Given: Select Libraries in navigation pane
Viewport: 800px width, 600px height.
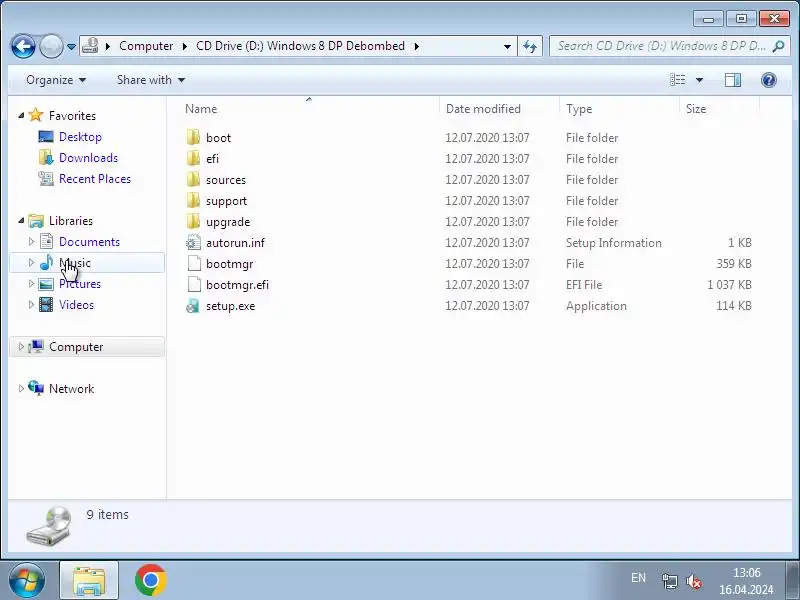Looking at the screenshot, I should pos(70,221).
